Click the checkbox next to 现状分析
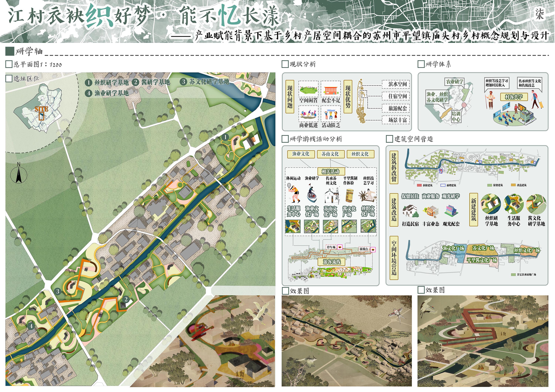 click(x=285, y=64)
